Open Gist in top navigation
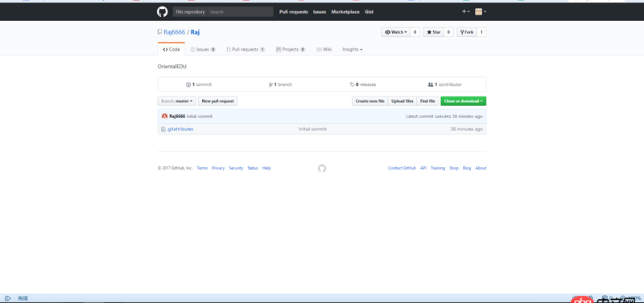 click(x=369, y=12)
